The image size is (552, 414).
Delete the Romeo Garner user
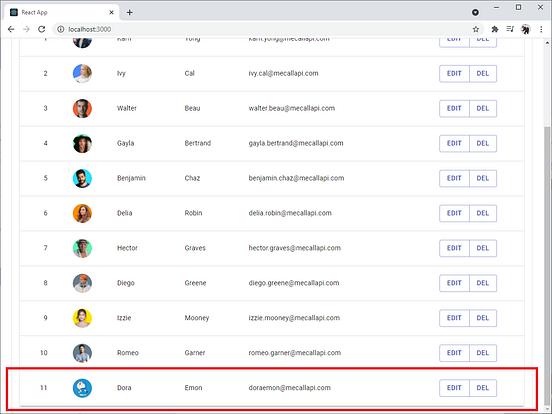[x=483, y=353]
